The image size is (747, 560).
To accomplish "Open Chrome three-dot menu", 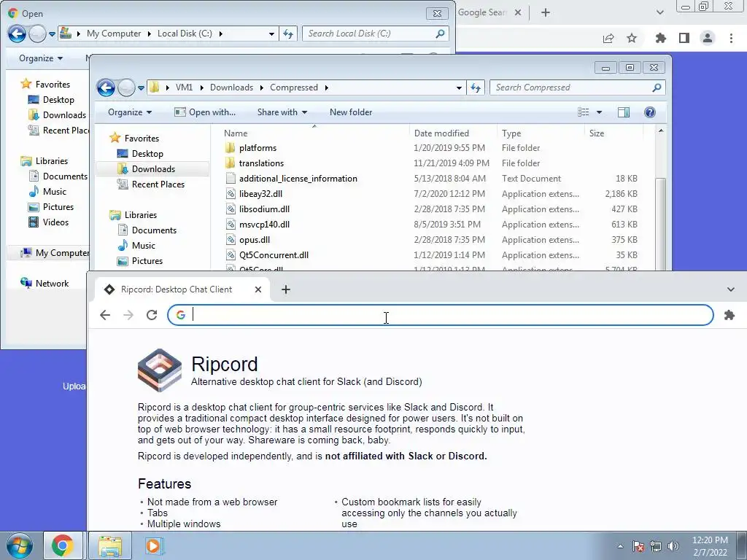I will point(731,38).
